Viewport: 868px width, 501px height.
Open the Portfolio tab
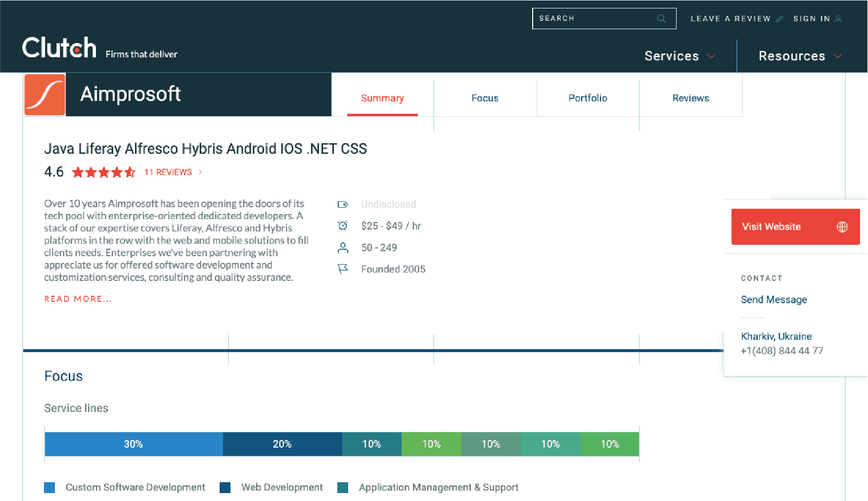click(588, 98)
